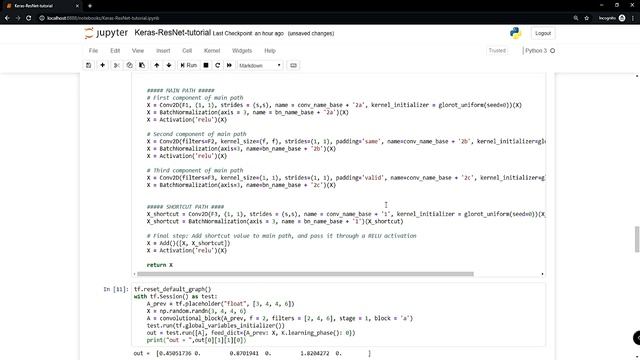Click the page vertical scrollbar thumb

(x=637, y=239)
